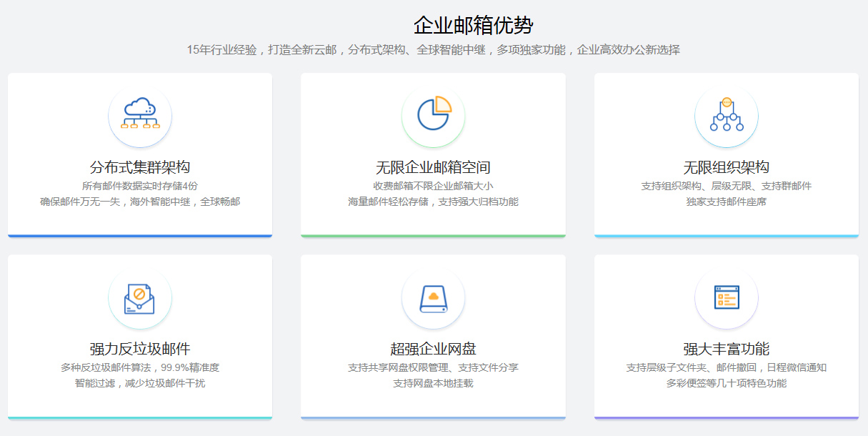Screen dimensions: 868x436
Task: Click text 支持组织架构、层级无限、支持群邮件
Action: 727,186
